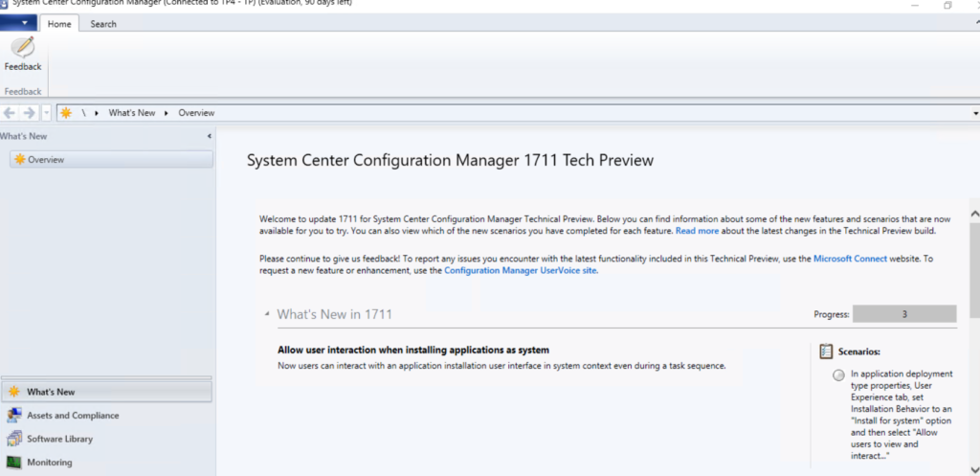980x476 pixels.
Task: Click the scroll down arrow of content pane
Action: click(x=974, y=469)
